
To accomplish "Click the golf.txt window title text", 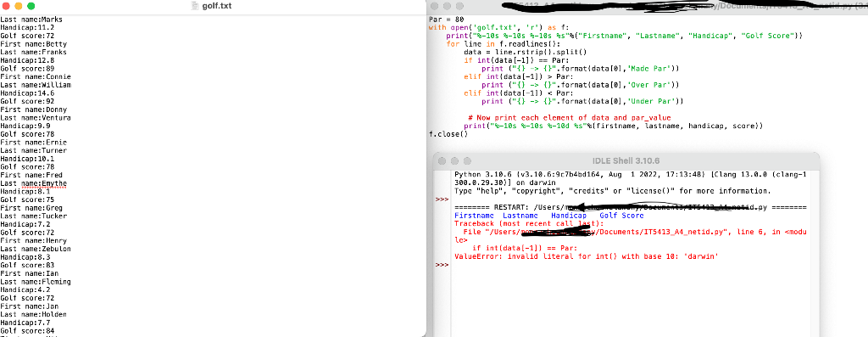I will [x=216, y=6].
